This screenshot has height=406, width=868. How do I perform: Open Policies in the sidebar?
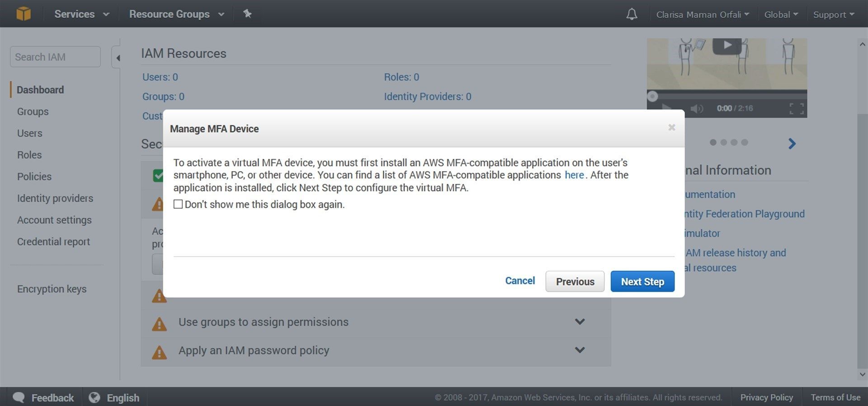(34, 177)
